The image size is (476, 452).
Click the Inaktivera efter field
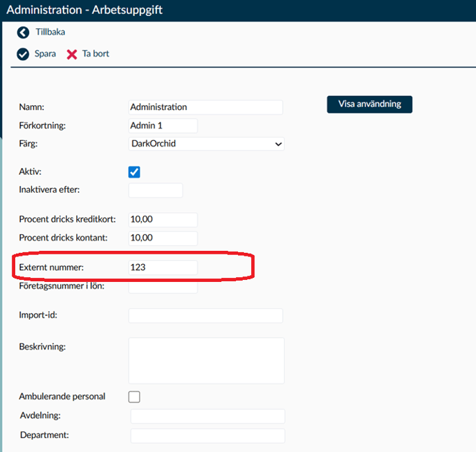[x=156, y=190]
